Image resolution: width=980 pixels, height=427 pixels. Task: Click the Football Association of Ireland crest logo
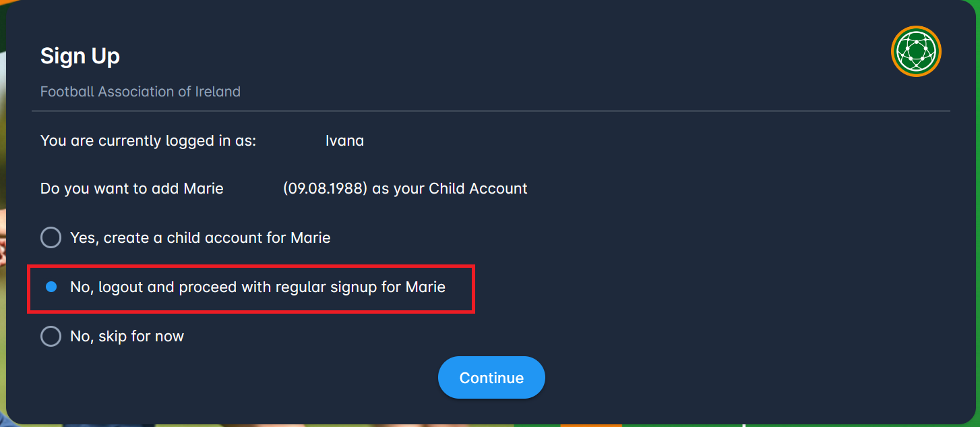[x=916, y=51]
